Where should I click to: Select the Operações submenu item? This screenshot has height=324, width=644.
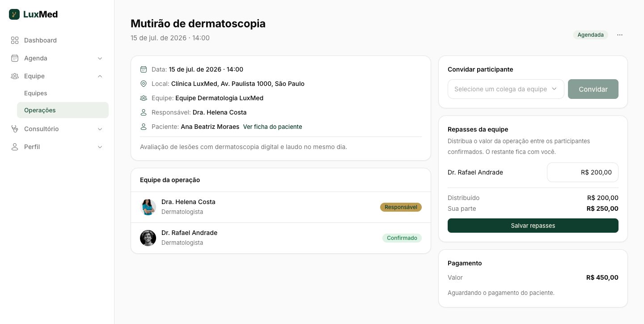coord(63,110)
